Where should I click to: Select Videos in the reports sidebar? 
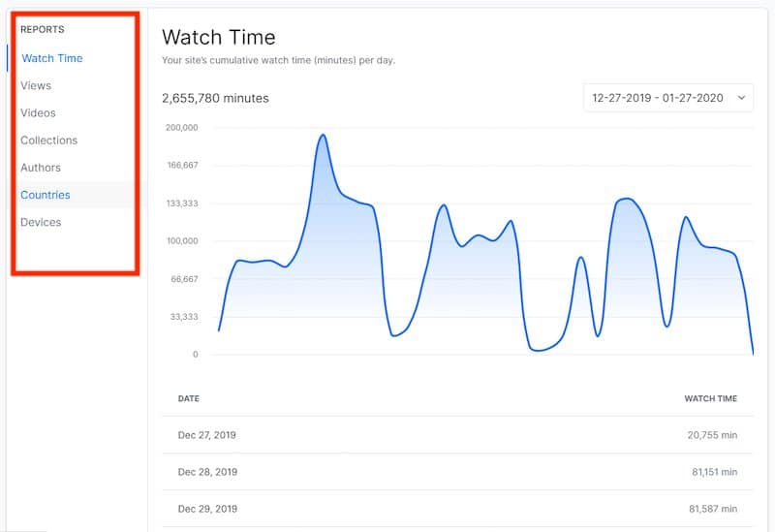38,112
